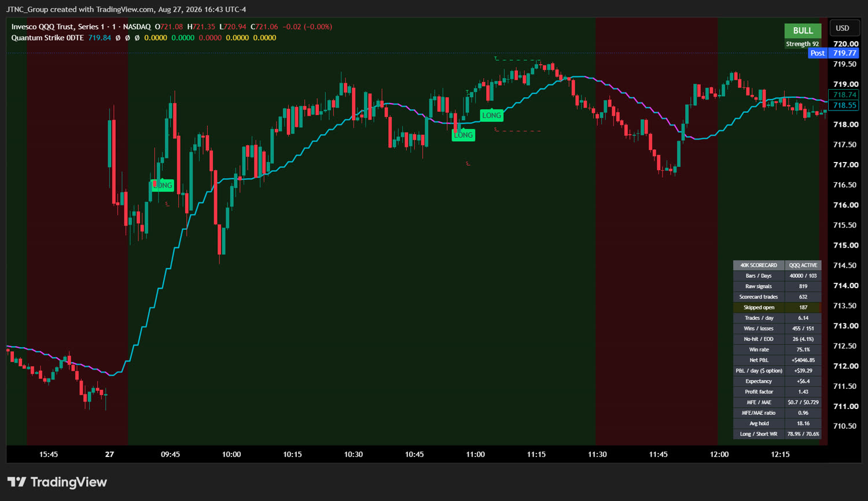Click the 714.50 price scale label
Viewport: 868px width, 501px height.
pyautogui.click(x=845, y=266)
